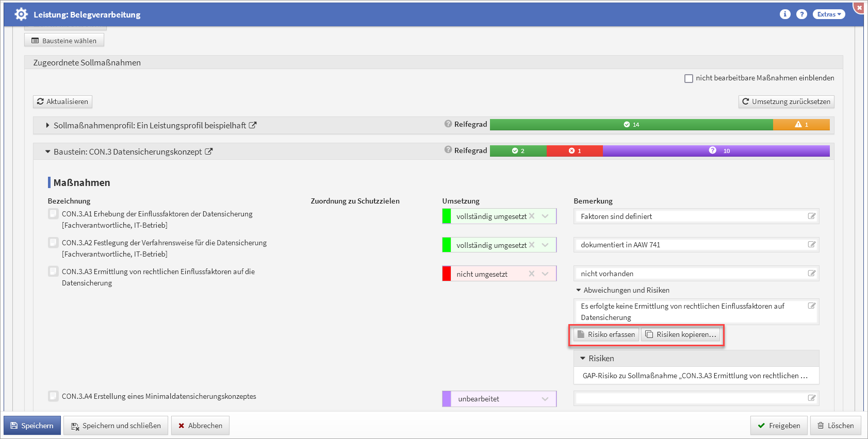This screenshot has height=439, width=868.
Task: Click purple unprocessed segment in Reifegrad bar
Action: point(716,151)
